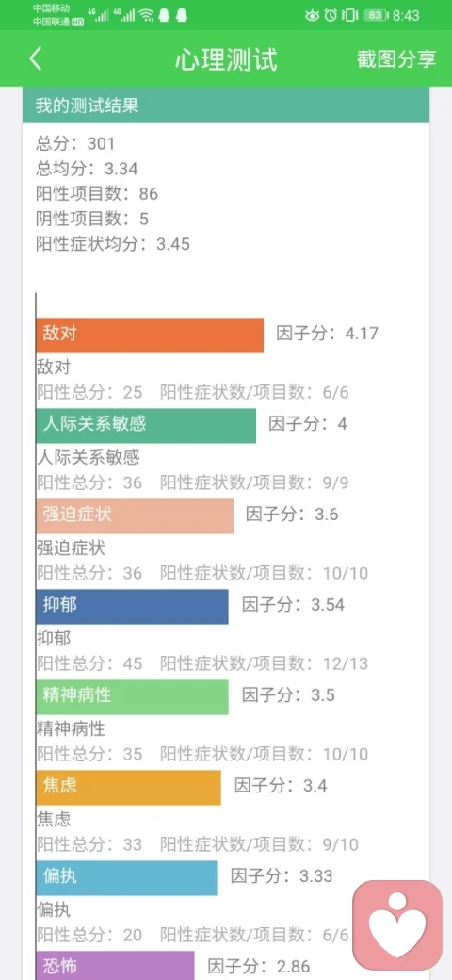452x980 pixels.
Task: Tap the WiFi signal status icon
Action: tap(146, 15)
